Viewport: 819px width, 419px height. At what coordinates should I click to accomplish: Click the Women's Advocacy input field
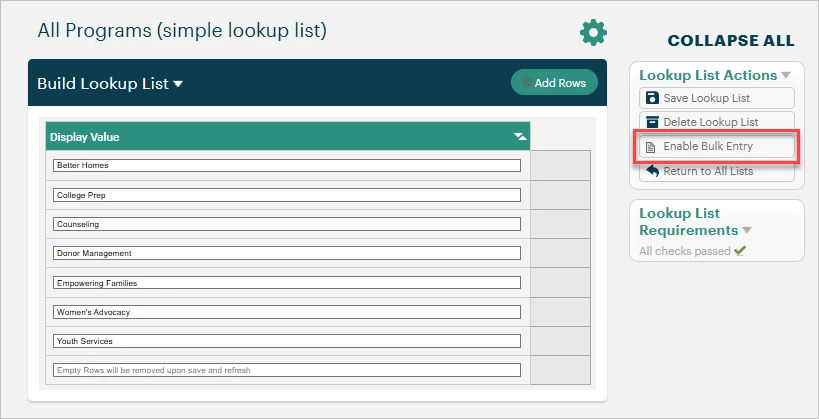click(287, 312)
